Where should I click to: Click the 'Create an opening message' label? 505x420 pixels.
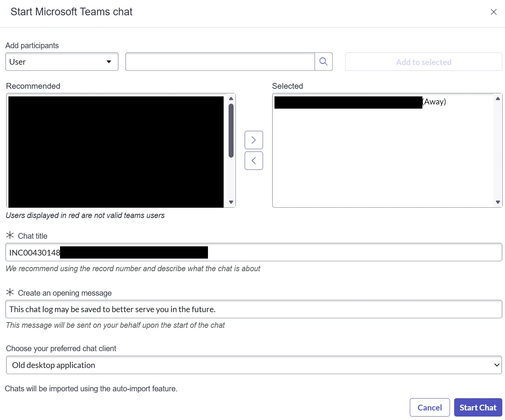pos(65,293)
